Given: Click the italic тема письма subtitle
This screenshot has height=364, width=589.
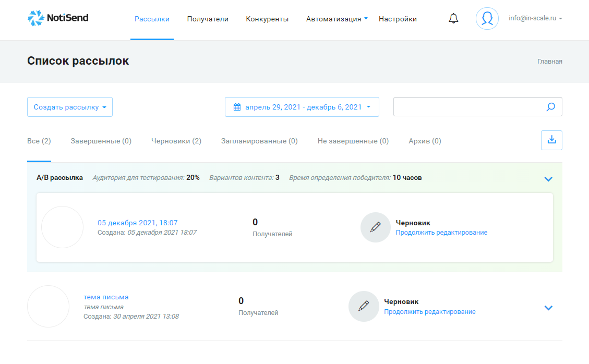Looking at the screenshot, I should pyautogui.click(x=103, y=307).
